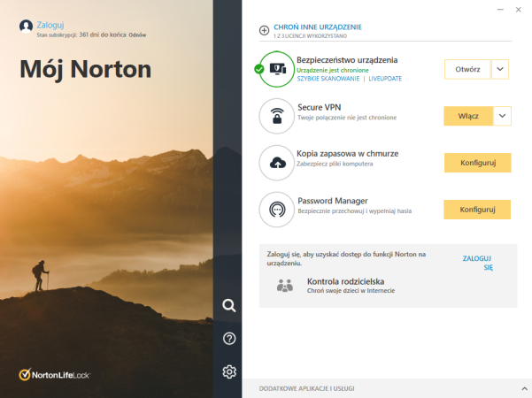This screenshot has height=398, width=532.
Task: Click the Kontrola rodzicielska family icon
Action: coord(284,285)
